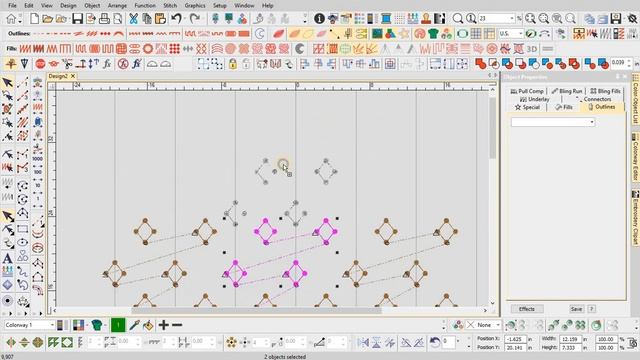Select the Text (A) tool in left toolbar
The image size is (640, 360).
[7, 258]
